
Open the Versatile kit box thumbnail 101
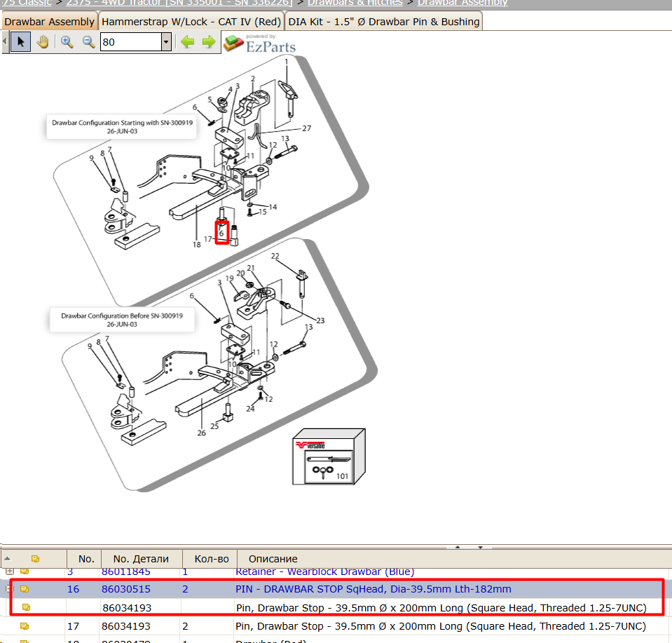pos(329,457)
